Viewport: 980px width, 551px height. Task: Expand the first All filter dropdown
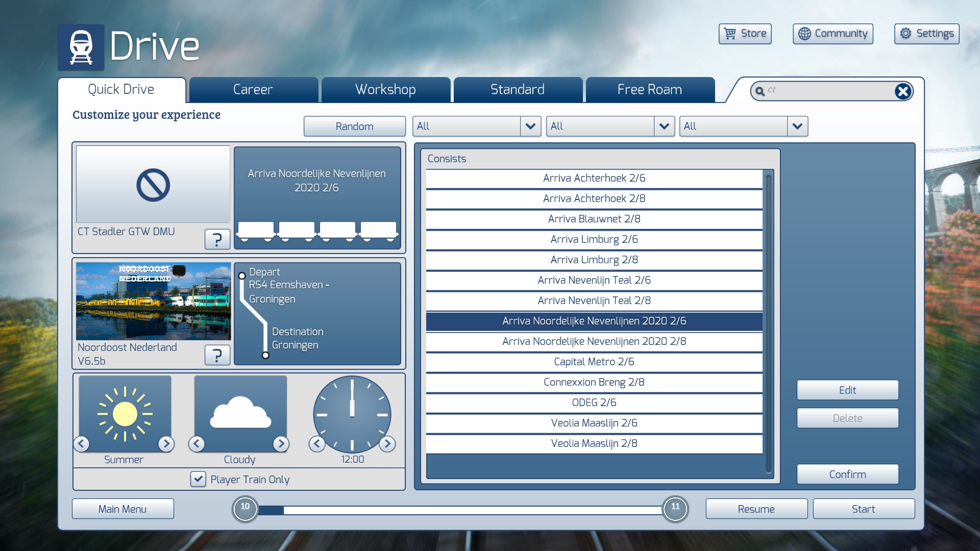pos(530,126)
